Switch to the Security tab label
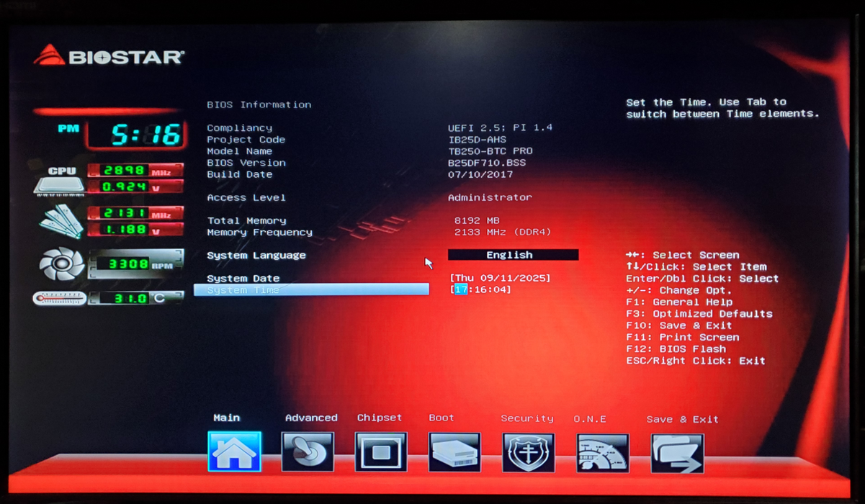The height and width of the screenshot is (504, 865). pyautogui.click(x=527, y=418)
